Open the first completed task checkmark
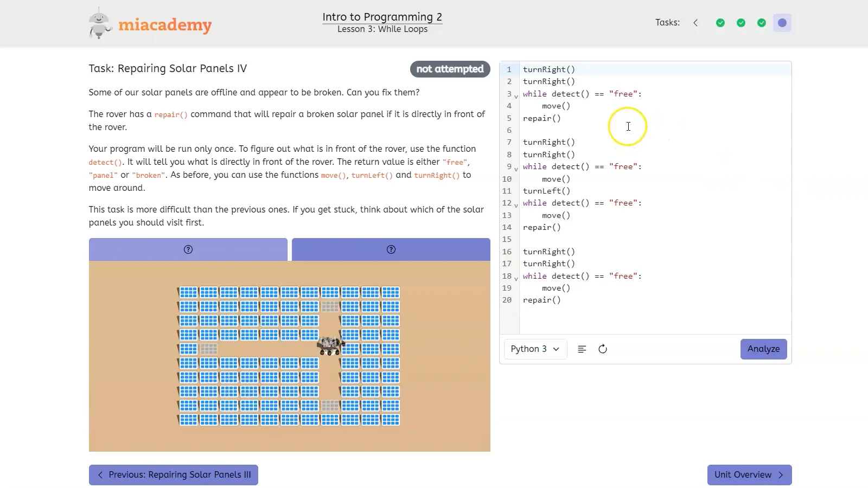 pyautogui.click(x=720, y=23)
